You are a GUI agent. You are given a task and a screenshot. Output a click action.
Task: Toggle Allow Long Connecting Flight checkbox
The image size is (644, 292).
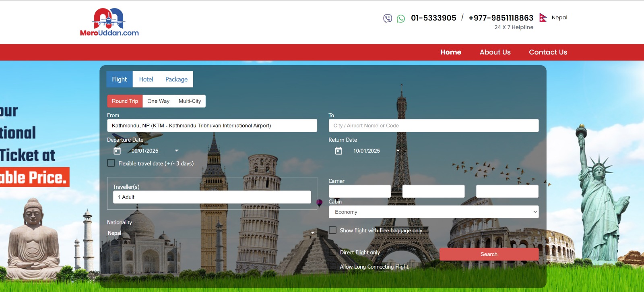(x=333, y=267)
